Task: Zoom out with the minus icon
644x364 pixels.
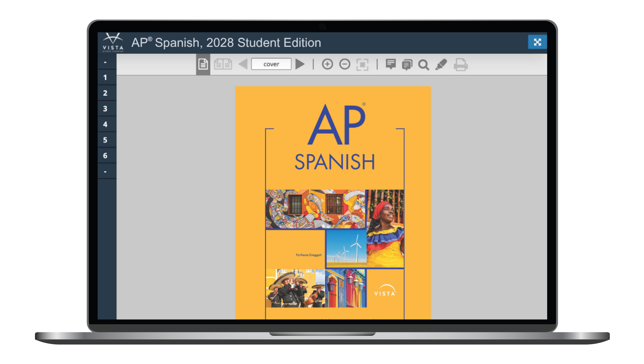Action: pyautogui.click(x=345, y=64)
